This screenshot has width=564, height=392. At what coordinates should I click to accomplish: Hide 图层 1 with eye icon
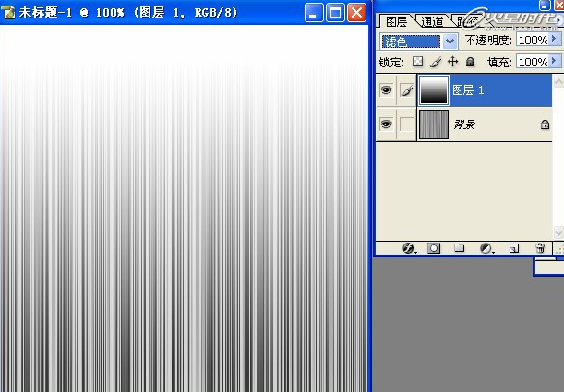pos(386,90)
